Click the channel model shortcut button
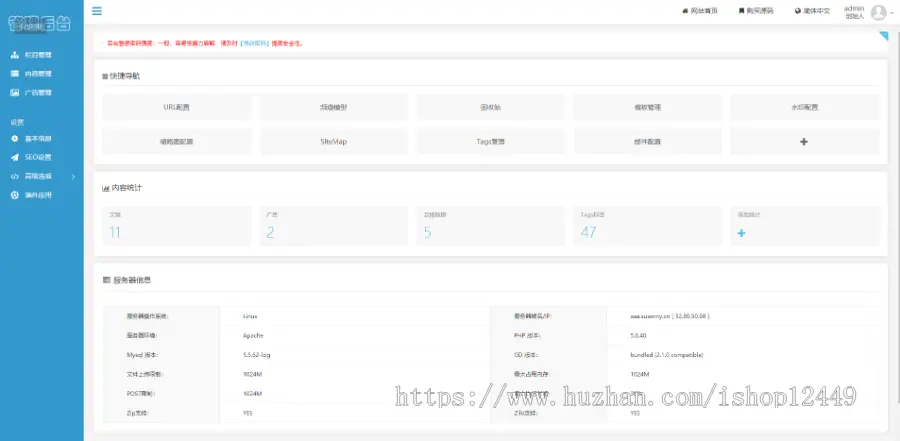 (x=333, y=107)
